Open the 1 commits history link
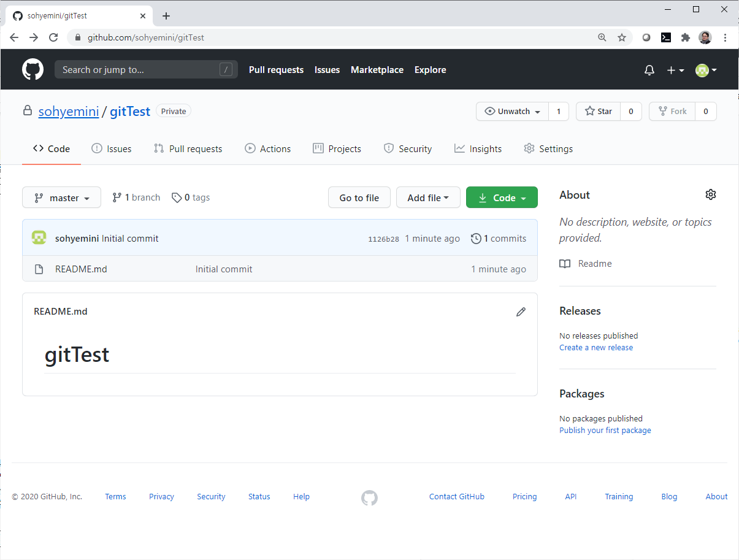This screenshot has height=560, width=739. (499, 239)
